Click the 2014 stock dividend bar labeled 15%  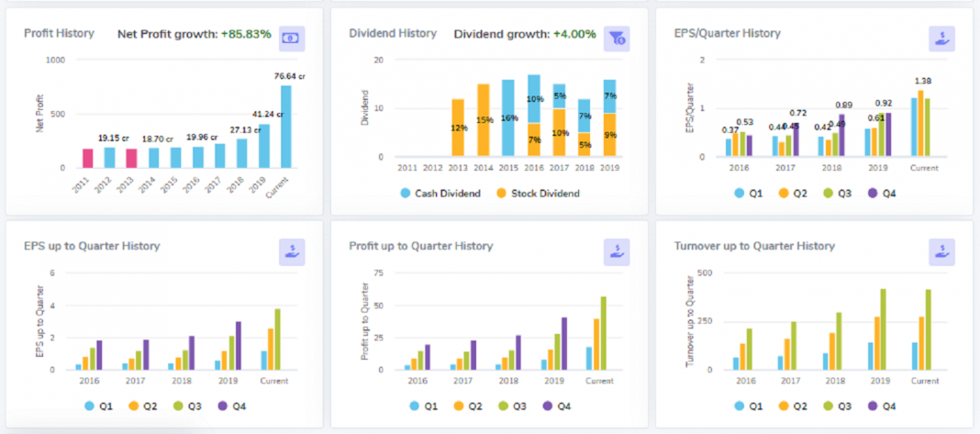pos(483,120)
